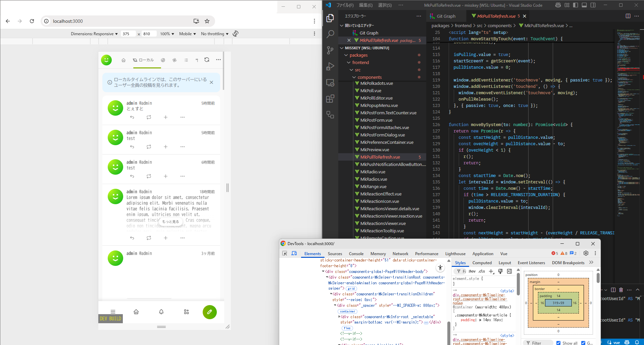Screen dimensions: 644x345
Task: Switch to the Git Graph editor tab
Action: coord(446,16)
